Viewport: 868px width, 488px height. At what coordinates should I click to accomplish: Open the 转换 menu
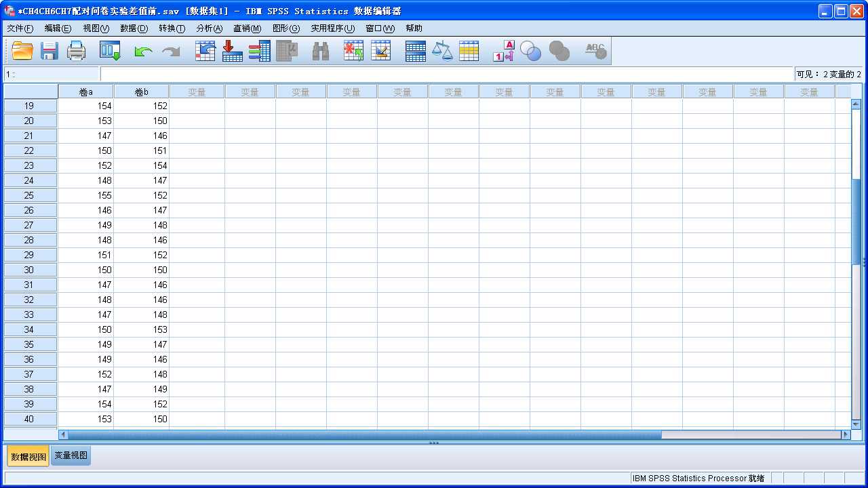pyautogui.click(x=172, y=28)
